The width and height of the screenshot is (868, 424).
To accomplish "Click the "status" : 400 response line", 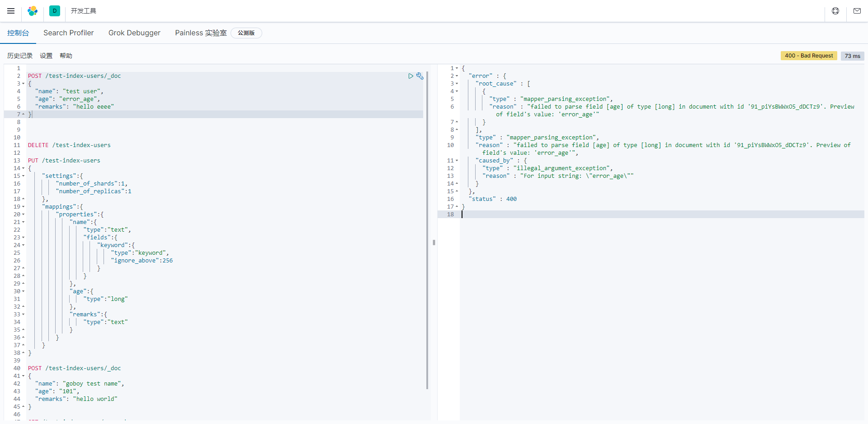I will coord(493,199).
